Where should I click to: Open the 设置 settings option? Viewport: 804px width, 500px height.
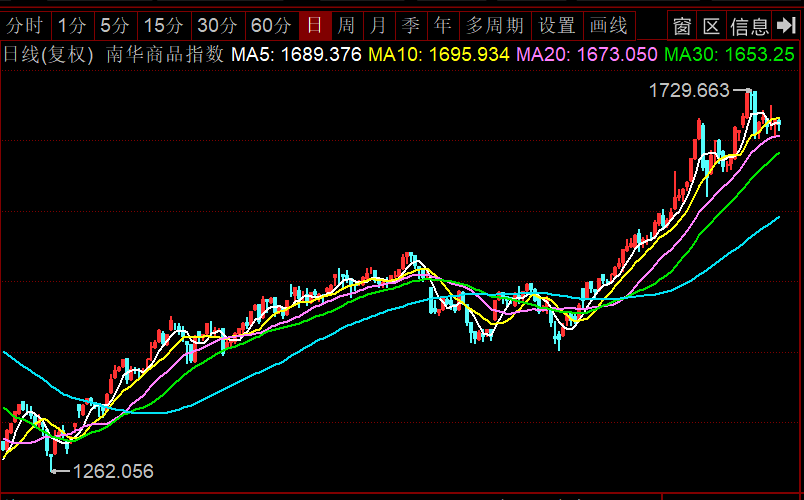point(558,26)
